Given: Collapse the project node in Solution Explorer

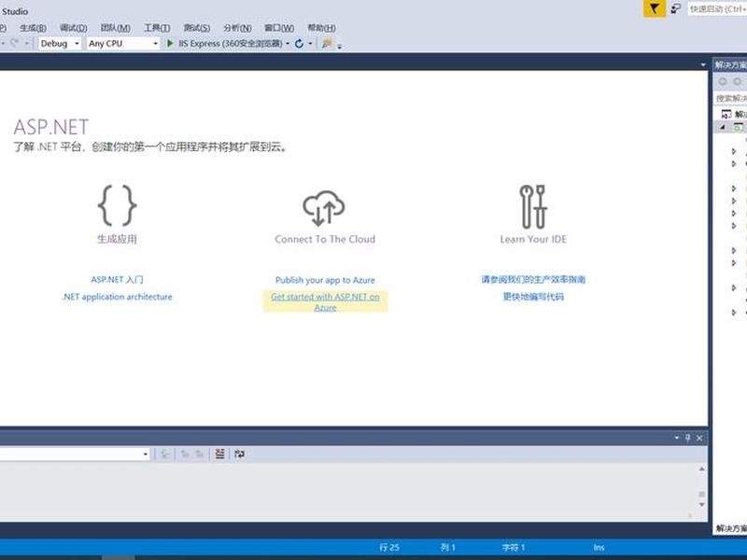Looking at the screenshot, I should pos(723,127).
